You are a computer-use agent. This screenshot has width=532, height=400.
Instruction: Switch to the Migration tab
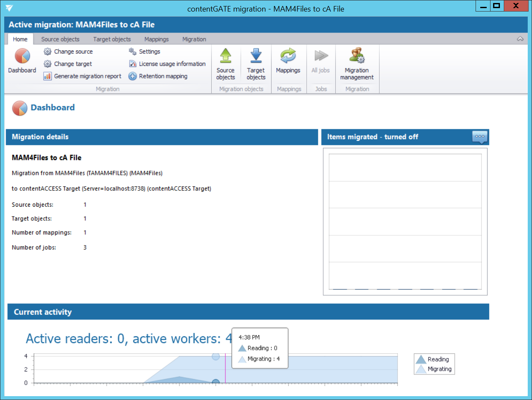pyautogui.click(x=194, y=39)
